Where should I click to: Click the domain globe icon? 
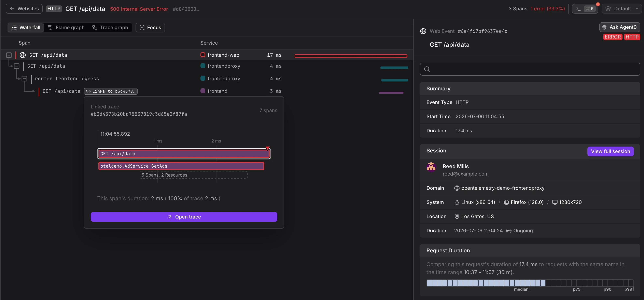tap(457, 188)
